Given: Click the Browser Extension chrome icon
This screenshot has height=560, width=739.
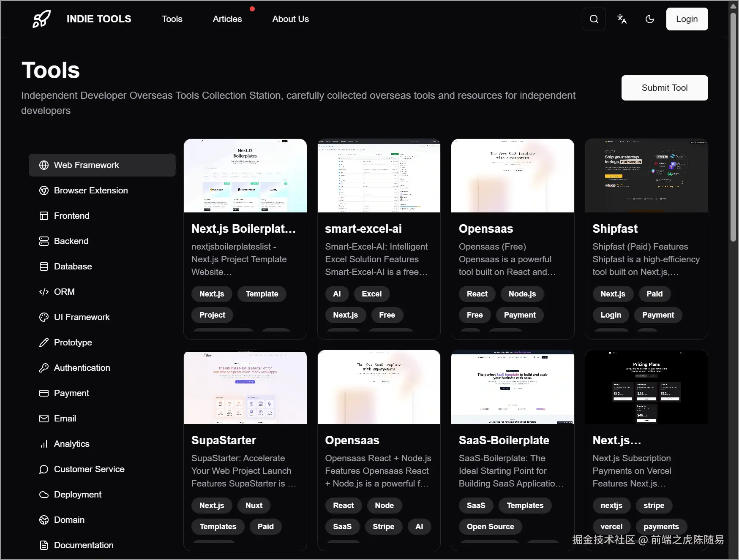Looking at the screenshot, I should (x=44, y=190).
